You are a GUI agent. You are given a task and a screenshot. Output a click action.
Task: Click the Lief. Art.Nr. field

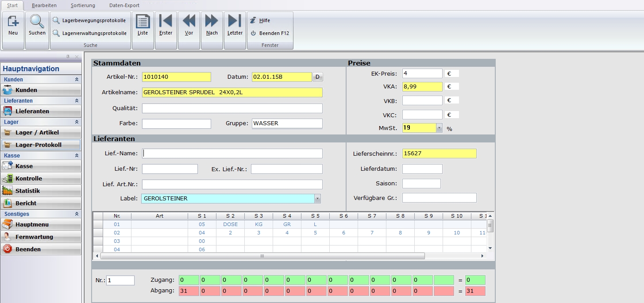point(232,184)
